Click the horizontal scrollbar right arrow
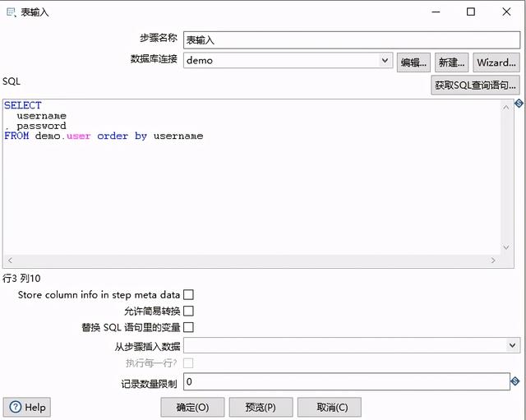Screen dimensions: 526x420 pyautogui.click(x=493, y=261)
